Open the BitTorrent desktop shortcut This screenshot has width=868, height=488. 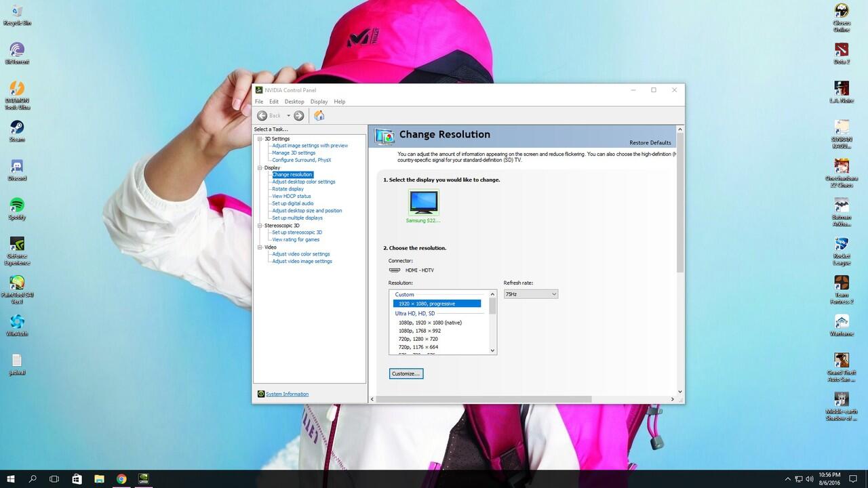pyautogui.click(x=17, y=53)
